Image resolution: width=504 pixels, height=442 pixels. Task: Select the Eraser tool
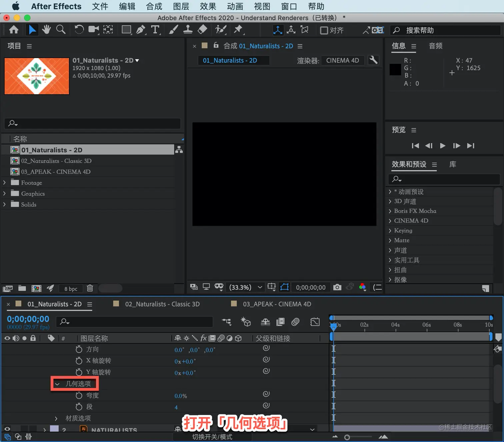tap(202, 30)
